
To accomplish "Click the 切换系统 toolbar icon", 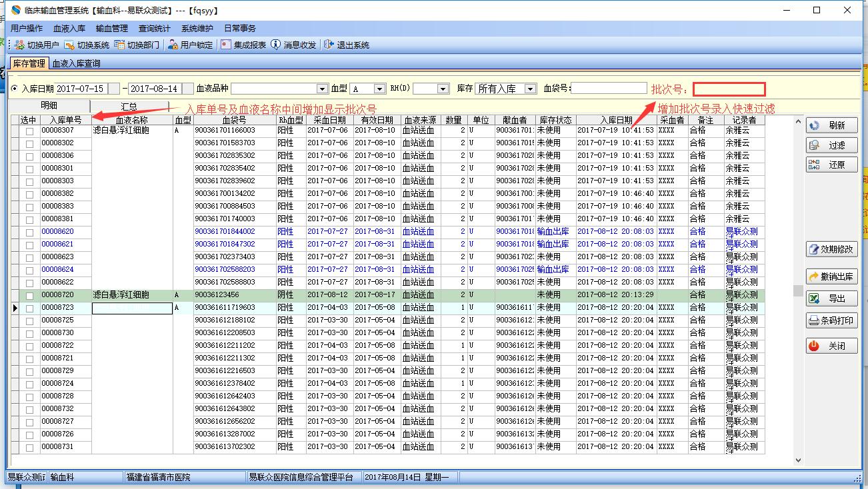I will (x=69, y=45).
